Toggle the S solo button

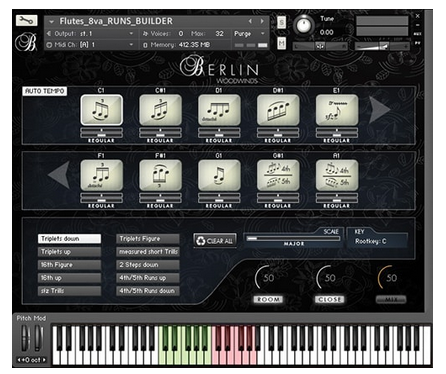[282, 23]
